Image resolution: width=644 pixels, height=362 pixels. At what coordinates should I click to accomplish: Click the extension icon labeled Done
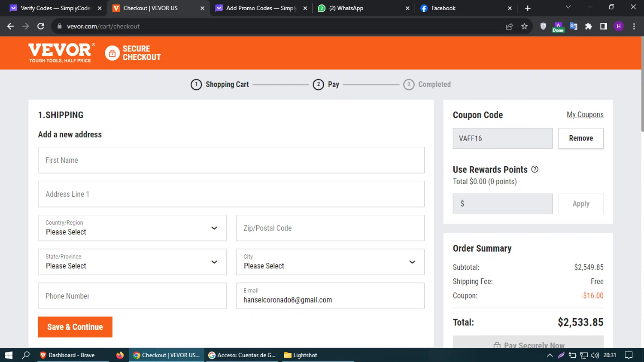tap(558, 27)
